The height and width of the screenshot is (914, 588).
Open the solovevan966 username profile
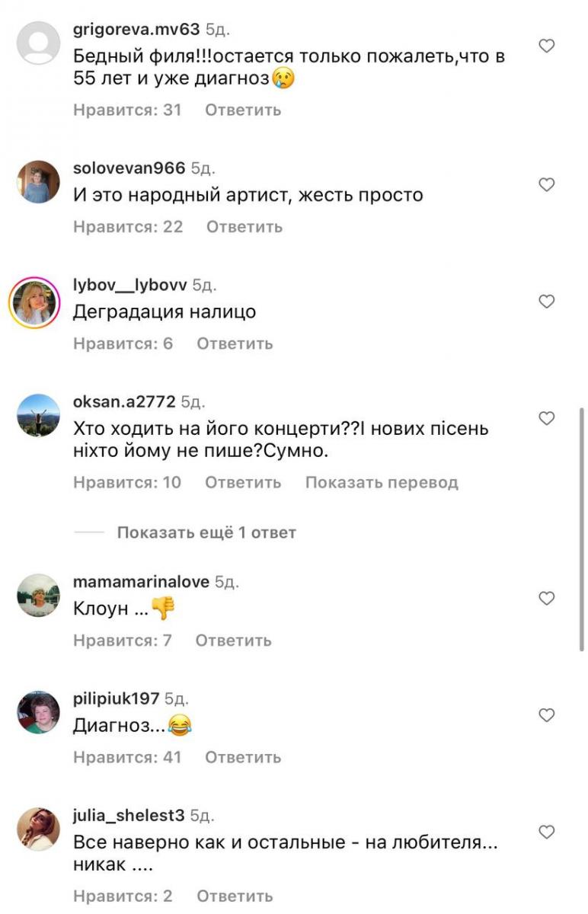pyautogui.click(x=129, y=168)
